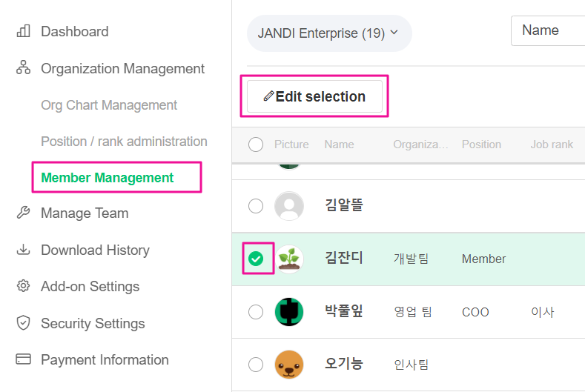
Task: Click the Manage Team wrench icon
Action: pyautogui.click(x=23, y=213)
